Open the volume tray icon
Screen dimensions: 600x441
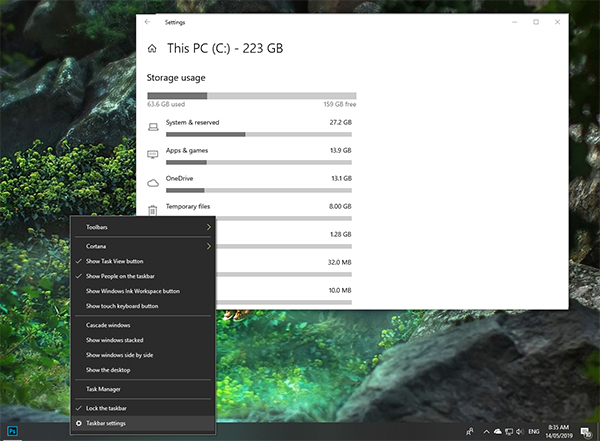point(519,432)
